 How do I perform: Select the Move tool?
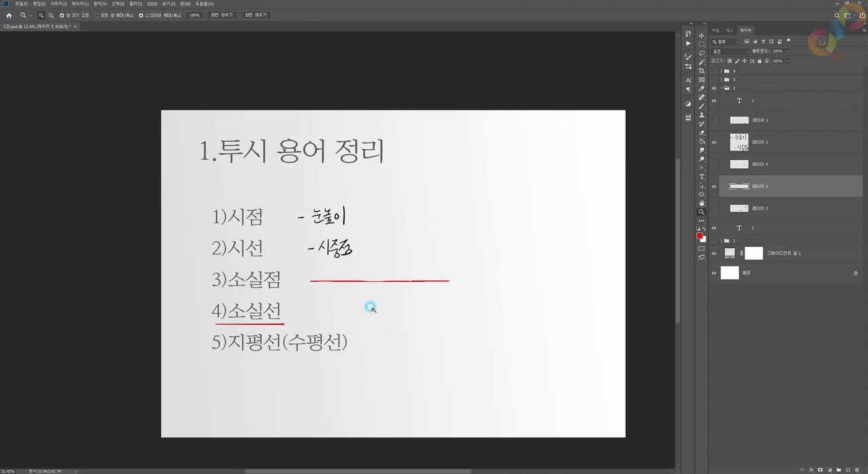pos(702,35)
